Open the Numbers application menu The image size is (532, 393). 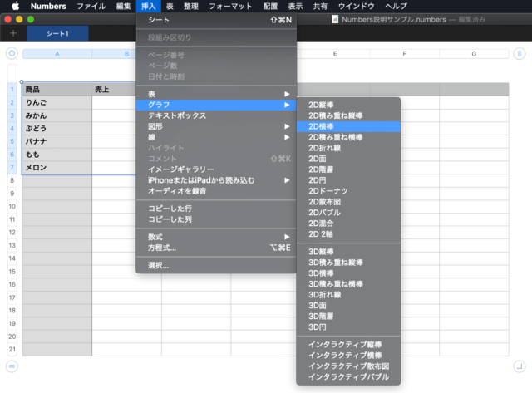click(48, 6)
